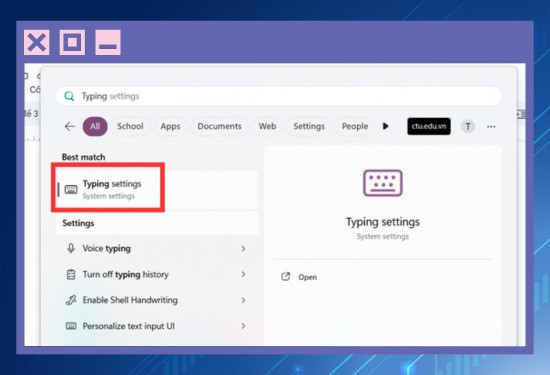Click the keyboard icon beside Typing settings result
The height and width of the screenshot is (375, 550).
point(71,190)
